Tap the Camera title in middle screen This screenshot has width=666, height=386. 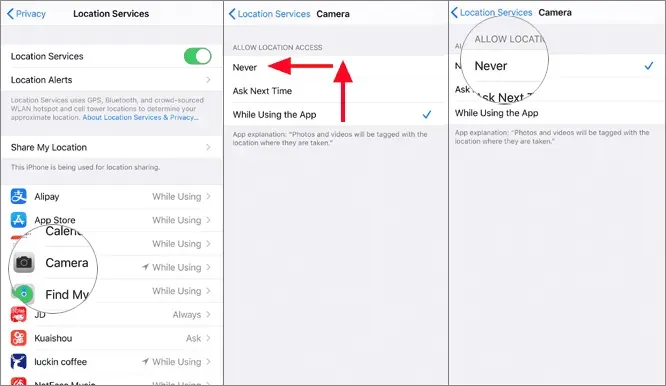click(x=333, y=14)
